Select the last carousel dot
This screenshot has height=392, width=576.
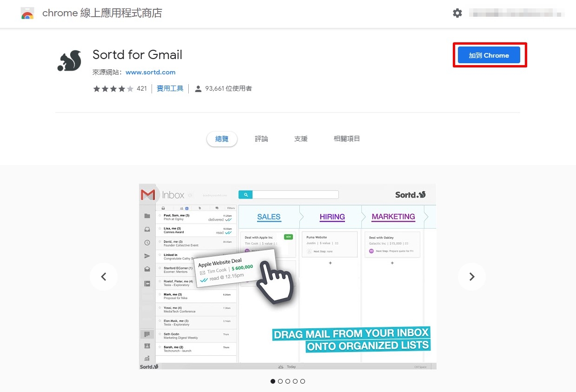coord(303,381)
